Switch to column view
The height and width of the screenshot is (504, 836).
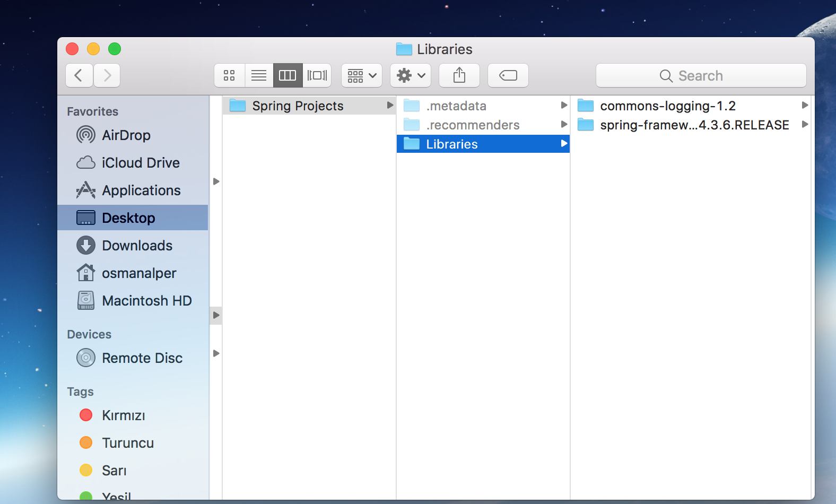pyautogui.click(x=288, y=75)
